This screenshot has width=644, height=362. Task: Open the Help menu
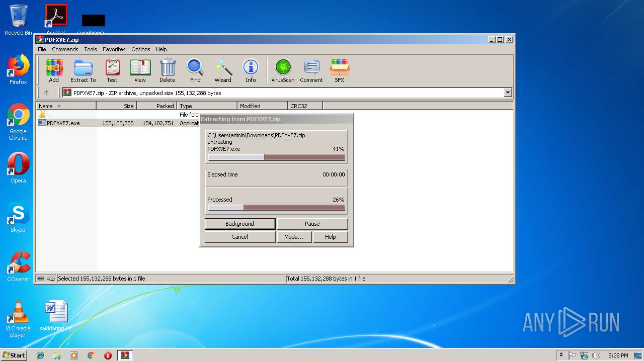pos(161,49)
